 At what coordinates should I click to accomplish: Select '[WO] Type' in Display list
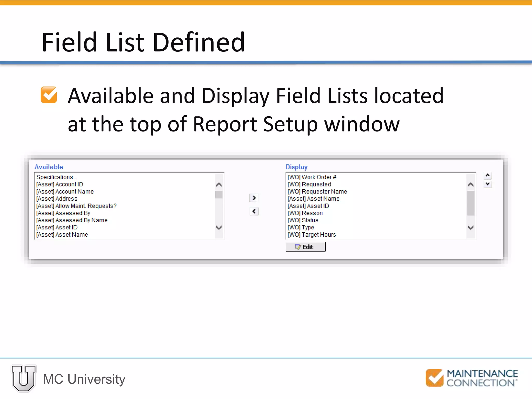pos(301,228)
